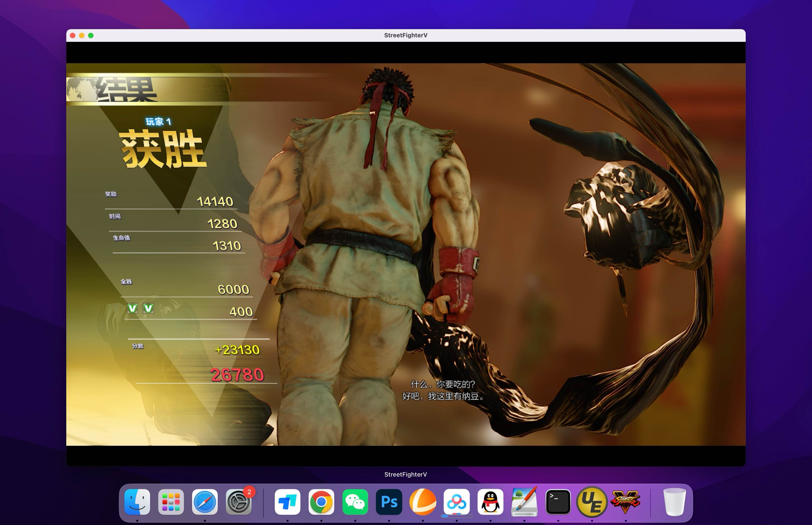Viewport: 812px width, 525px height.
Task: Click the time value 1280
Action: coord(222,224)
